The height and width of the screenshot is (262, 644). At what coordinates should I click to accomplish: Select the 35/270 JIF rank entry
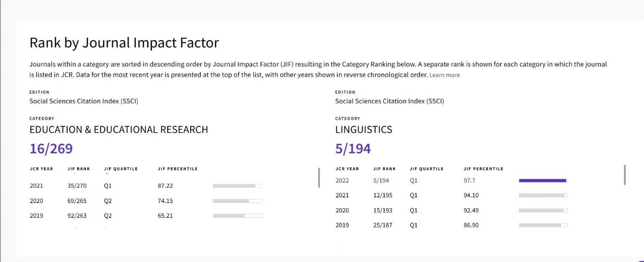click(x=77, y=186)
